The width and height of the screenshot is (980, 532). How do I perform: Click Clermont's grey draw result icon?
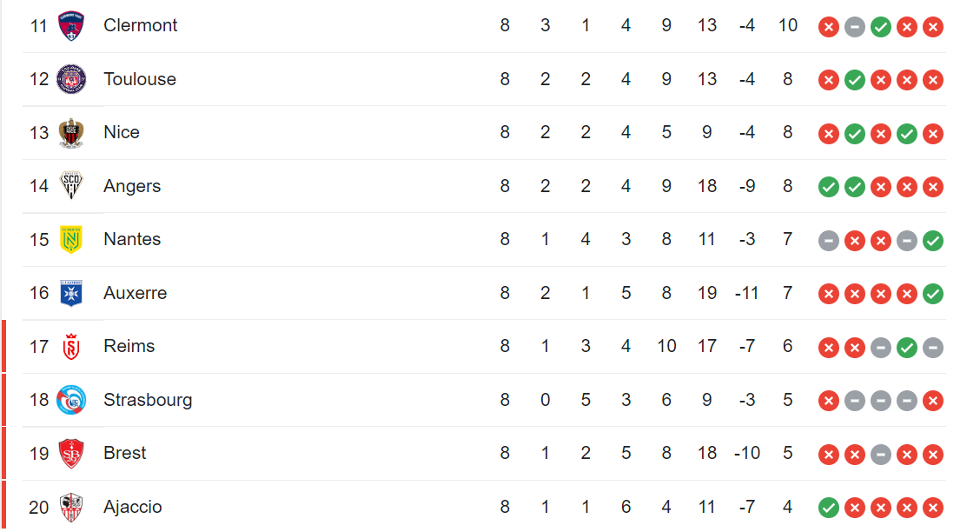854,27
